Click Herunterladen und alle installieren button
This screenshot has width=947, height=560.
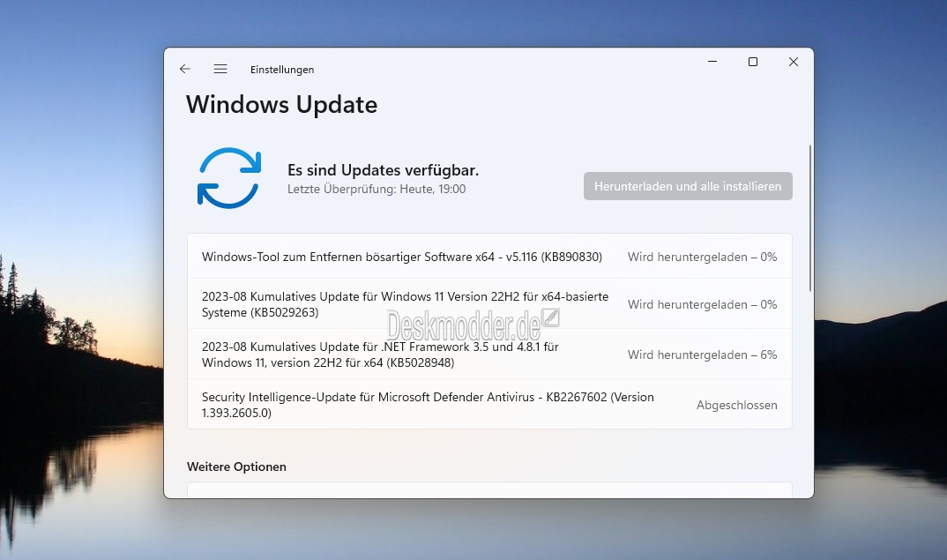tap(688, 186)
